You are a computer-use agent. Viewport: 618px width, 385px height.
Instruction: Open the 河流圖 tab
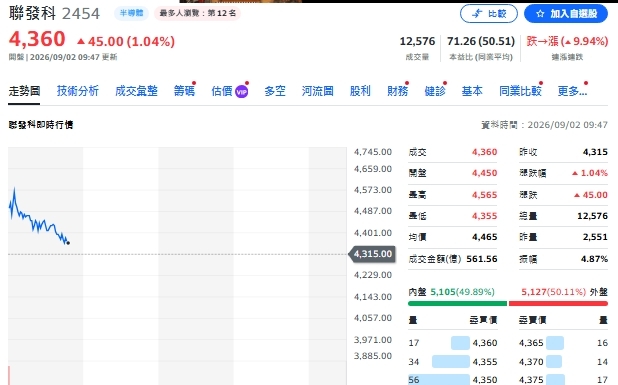click(318, 91)
